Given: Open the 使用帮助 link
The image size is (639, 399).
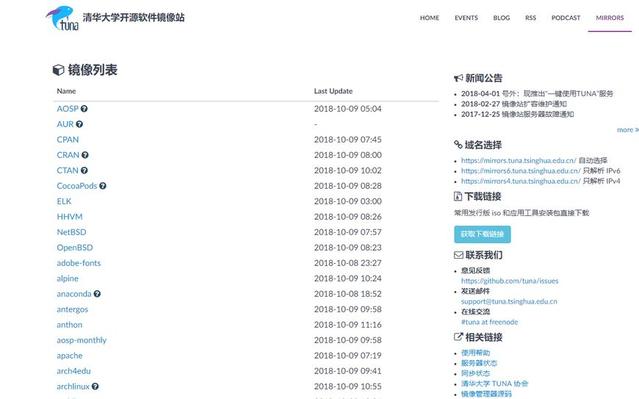Looking at the screenshot, I should pyautogui.click(x=476, y=353).
